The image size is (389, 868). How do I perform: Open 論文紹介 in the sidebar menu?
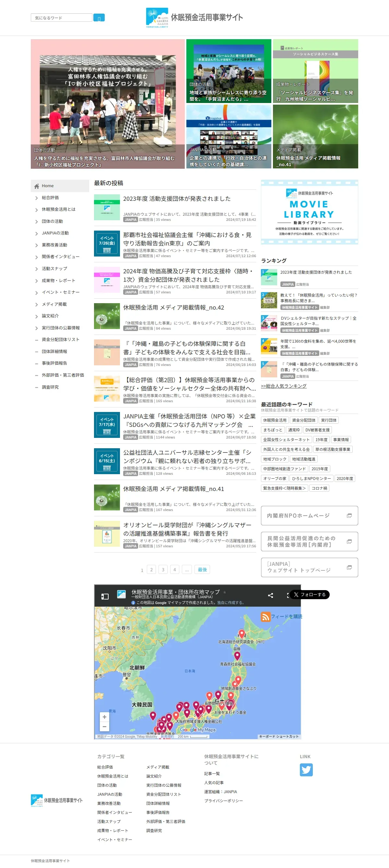coord(50,316)
